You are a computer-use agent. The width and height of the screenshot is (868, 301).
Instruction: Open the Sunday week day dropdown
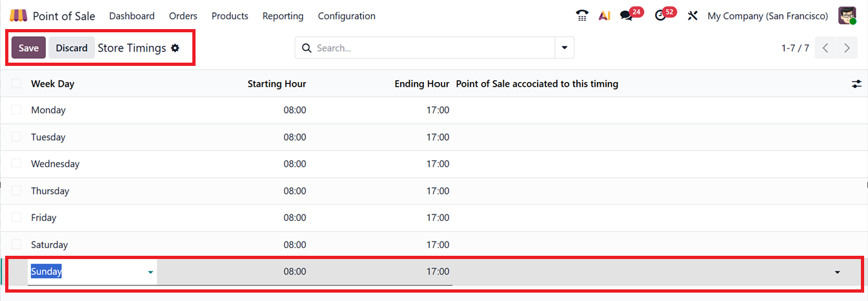point(150,273)
